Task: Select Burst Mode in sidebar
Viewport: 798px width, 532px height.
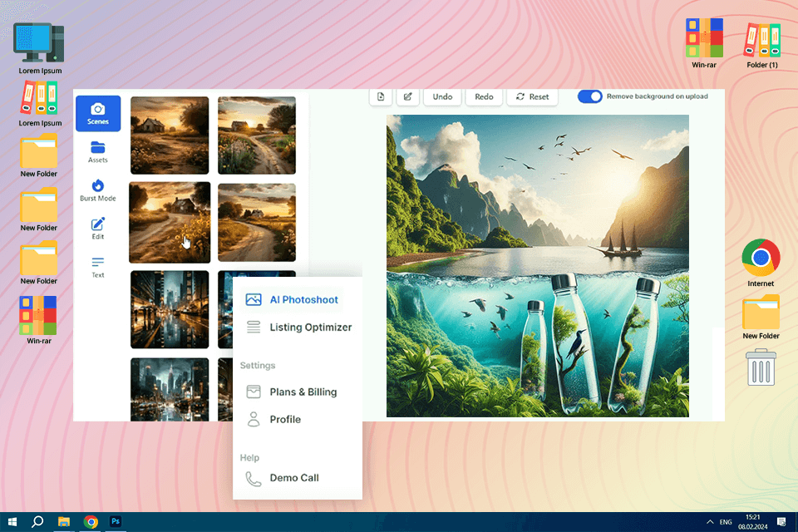Action: pos(98,190)
